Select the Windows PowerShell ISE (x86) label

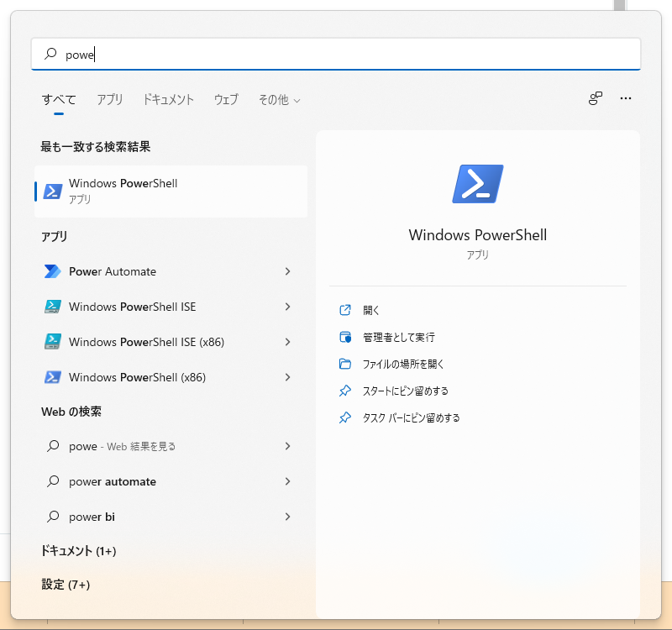coord(146,342)
